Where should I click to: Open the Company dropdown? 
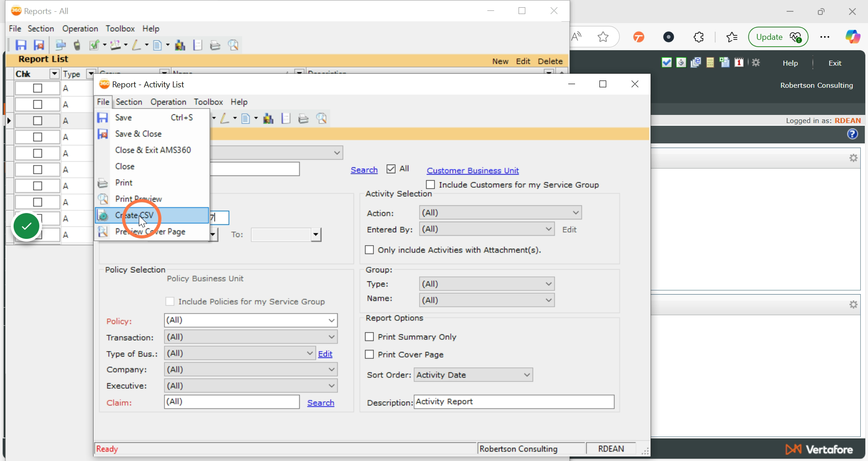(331, 370)
